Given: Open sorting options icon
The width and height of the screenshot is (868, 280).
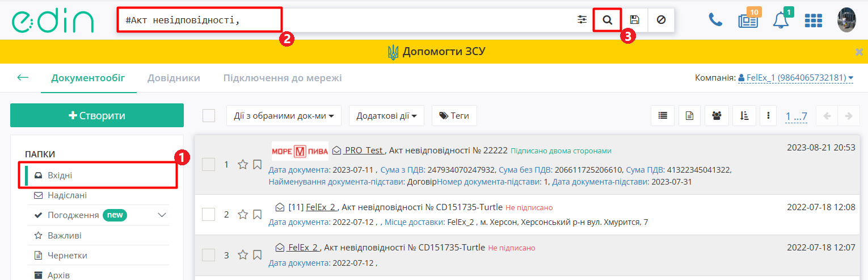Looking at the screenshot, I should pos(744,115).
